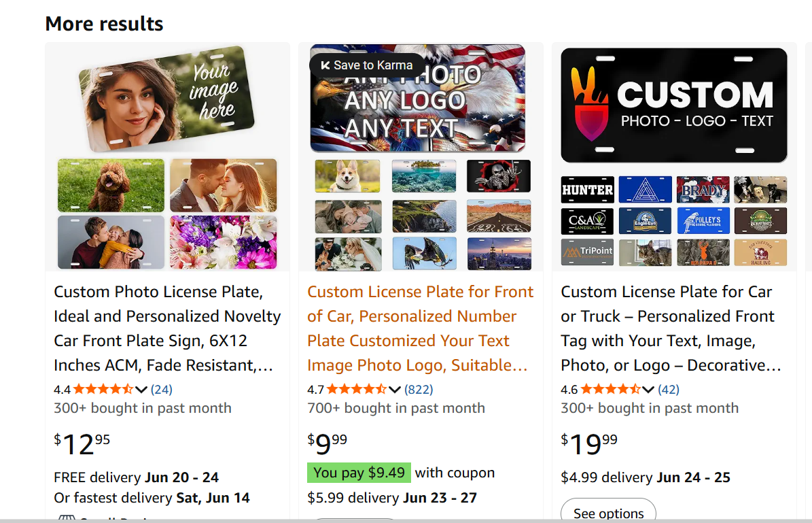
Task: Click star rating icons of 4.7 product
Action: (356, 390)
